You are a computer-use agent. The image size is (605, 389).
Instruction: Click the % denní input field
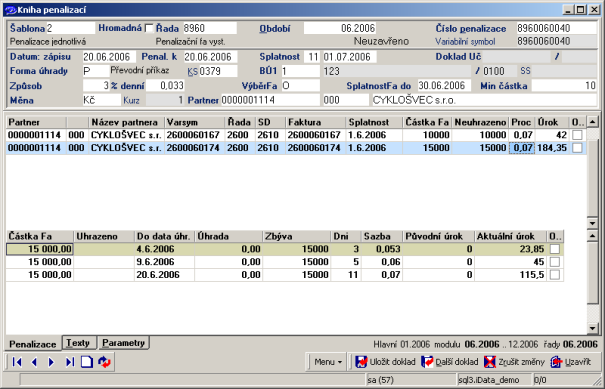pyautogui.click(x=165, y=86)
